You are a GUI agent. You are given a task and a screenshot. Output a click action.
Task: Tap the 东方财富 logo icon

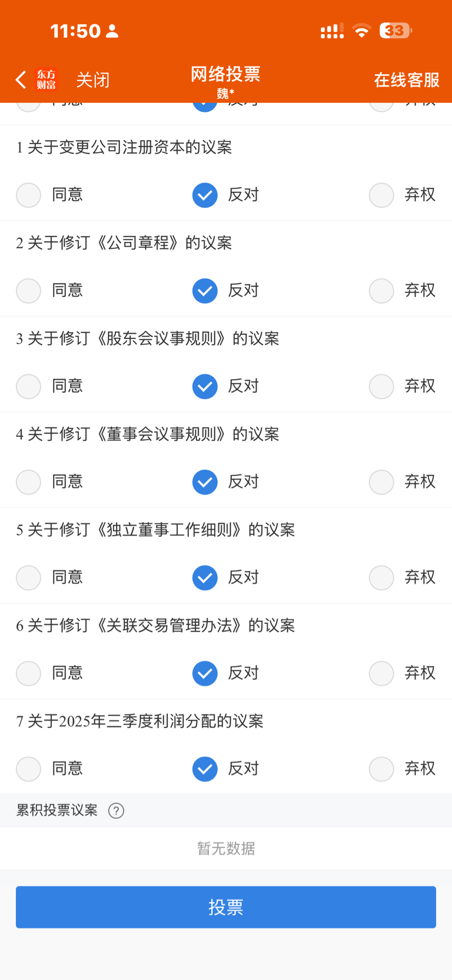[x=46, y=79]
